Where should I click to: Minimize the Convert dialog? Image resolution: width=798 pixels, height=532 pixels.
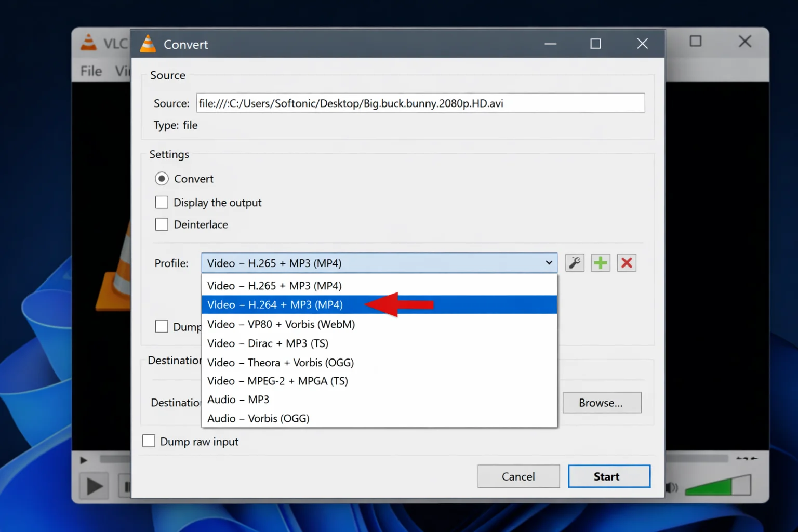tap(551, 44)
